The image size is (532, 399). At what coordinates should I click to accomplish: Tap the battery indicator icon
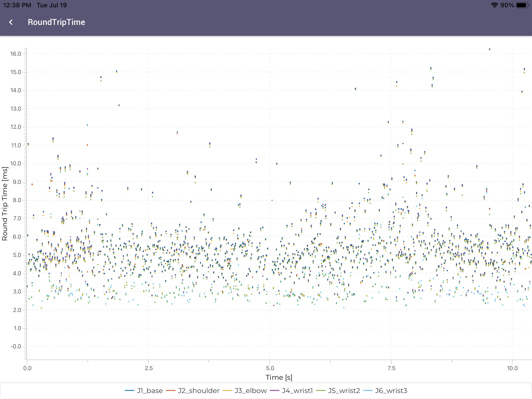pyautogui.click(x=522, y=5)
